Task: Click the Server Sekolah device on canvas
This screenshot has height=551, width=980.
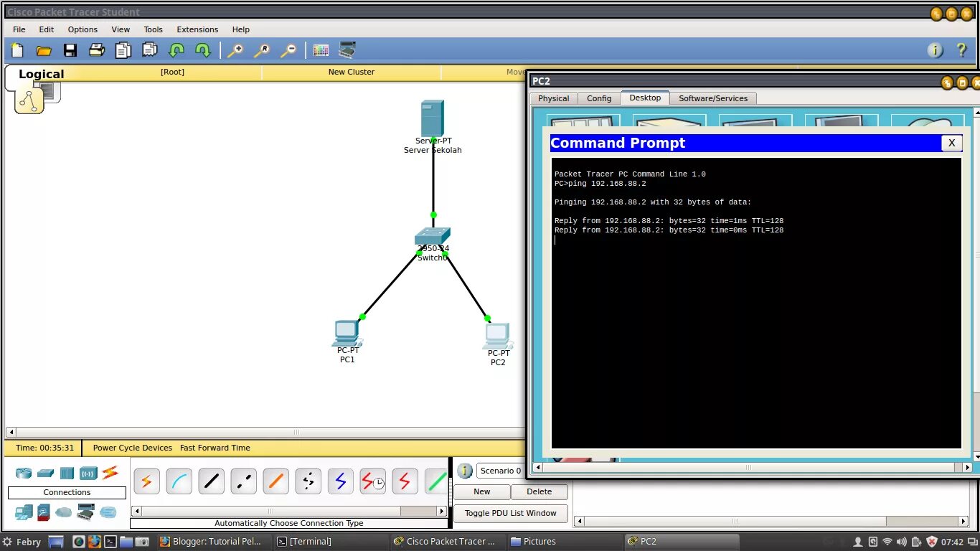Action: (x=433, y=118)
